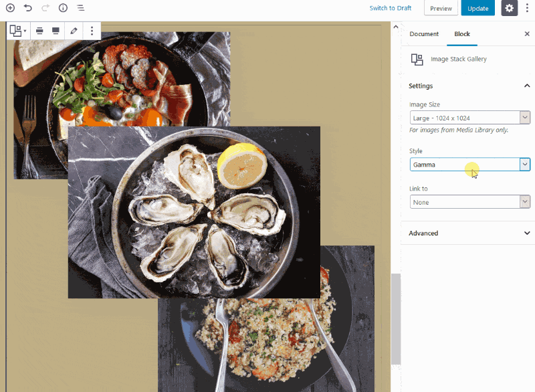The width and height of the screenshot is (535, 392).
Task: Expand the Advanced panel
Action: pyautogui.click(x=469, y=233)
